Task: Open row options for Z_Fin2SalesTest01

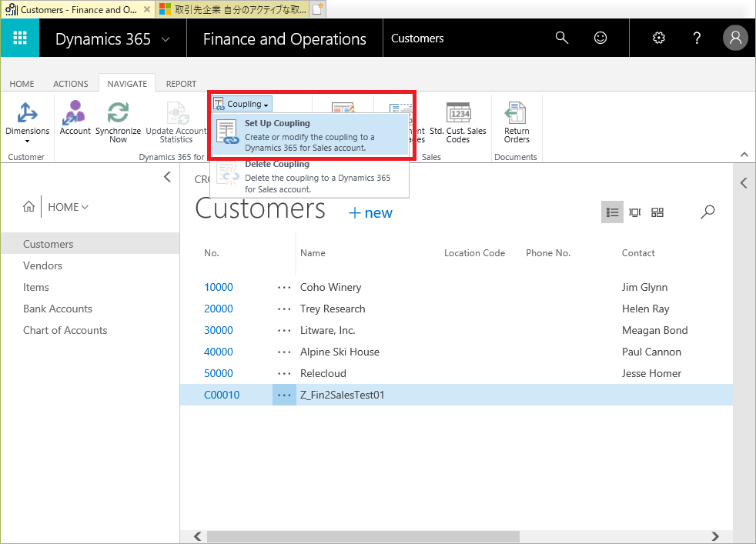Action: point(285,395)
